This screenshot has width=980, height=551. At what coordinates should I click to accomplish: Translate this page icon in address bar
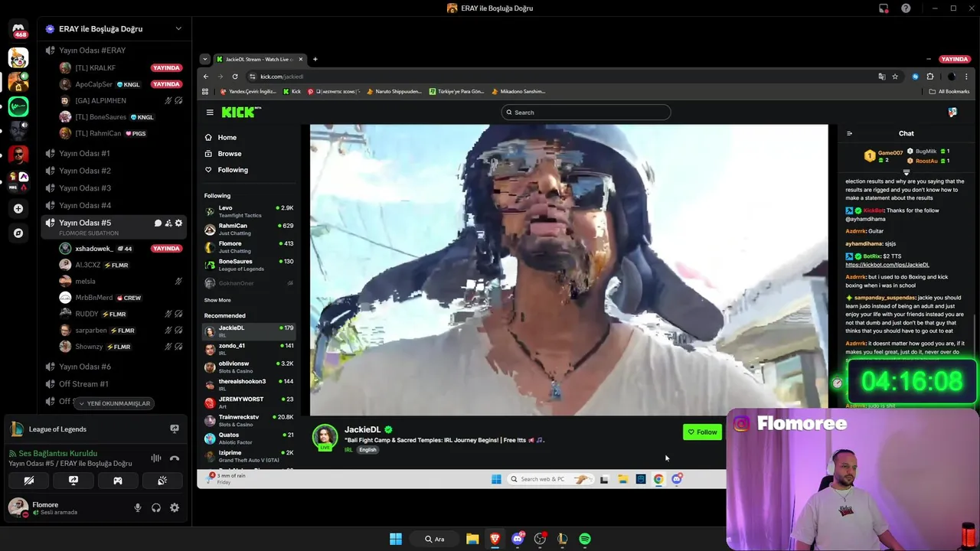(881, 77)
